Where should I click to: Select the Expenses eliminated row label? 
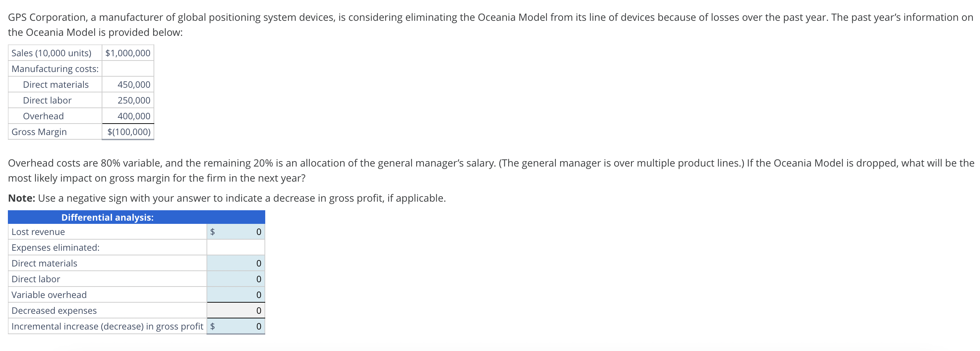point(55,247)
